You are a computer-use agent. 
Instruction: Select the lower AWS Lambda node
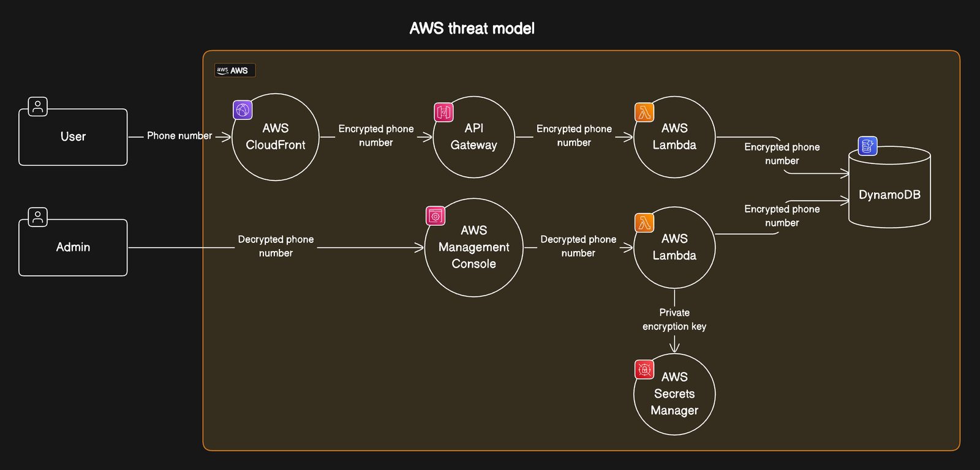coord(674,247)
